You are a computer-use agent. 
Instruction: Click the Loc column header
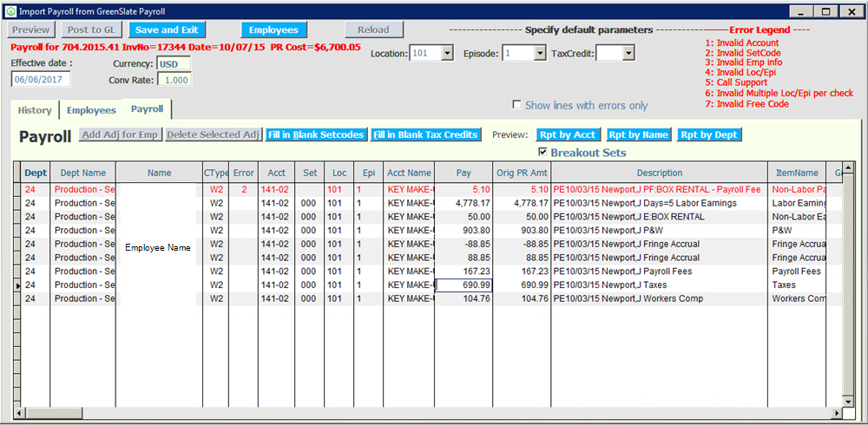click(x=339, y=173)
